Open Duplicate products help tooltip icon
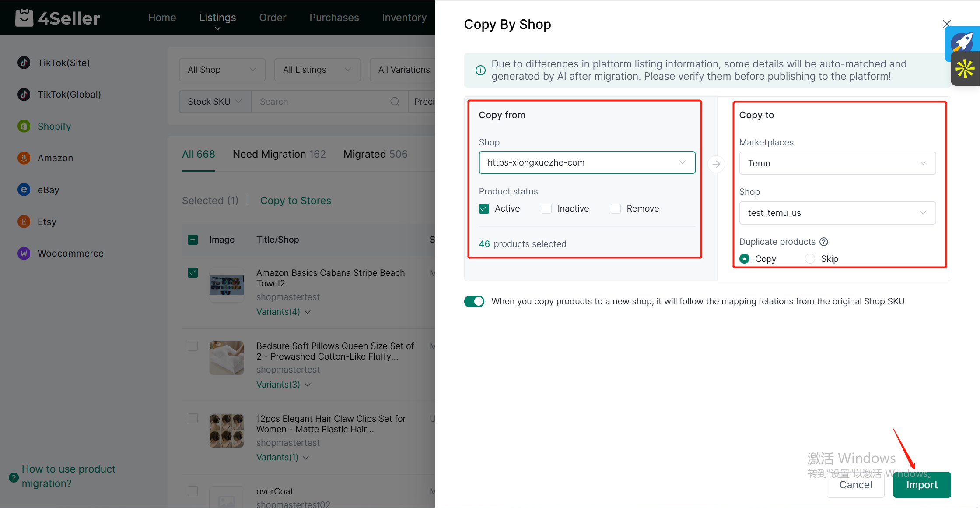This screenshot has height=508, width=980. 824,242
